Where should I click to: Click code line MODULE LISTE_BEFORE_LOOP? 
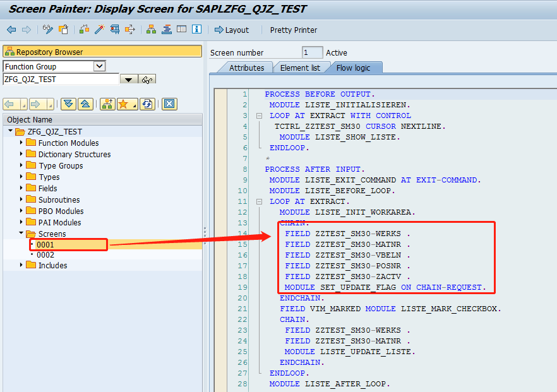click(332, 191)
